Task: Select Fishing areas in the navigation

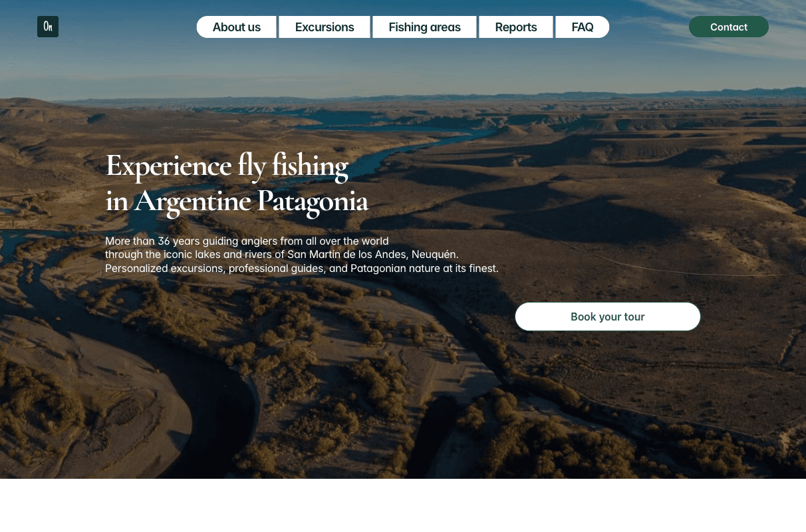Action: coord(425,27)
